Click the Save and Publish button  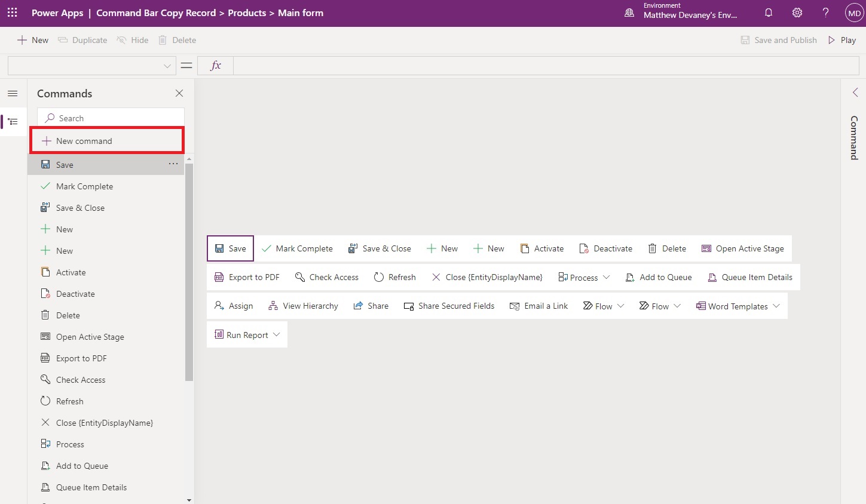click(x=778, y=39)
